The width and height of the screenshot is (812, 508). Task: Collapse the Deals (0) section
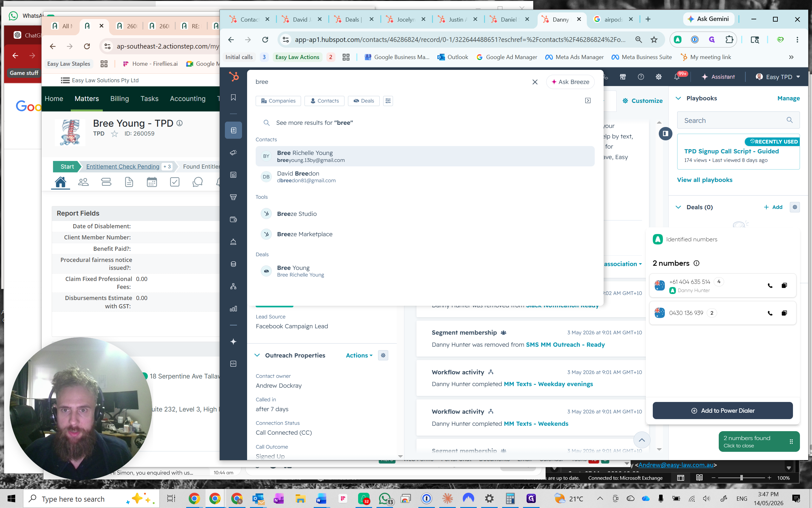pos(678,207)
